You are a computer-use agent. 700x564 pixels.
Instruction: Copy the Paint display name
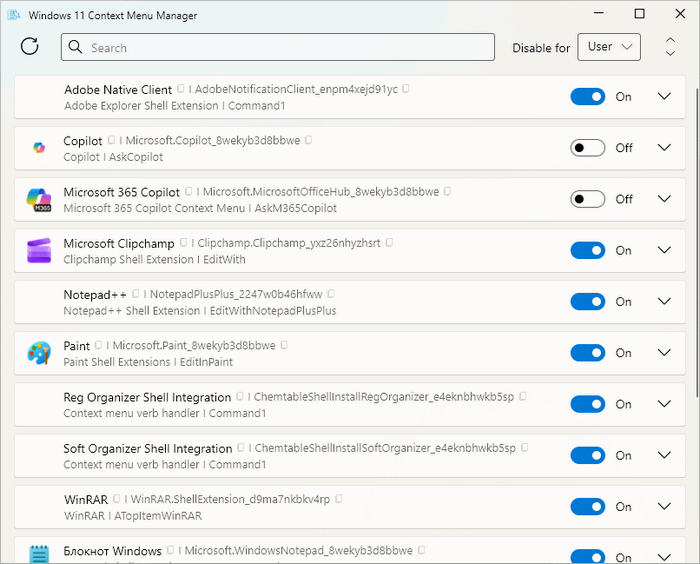coord(98,345)
